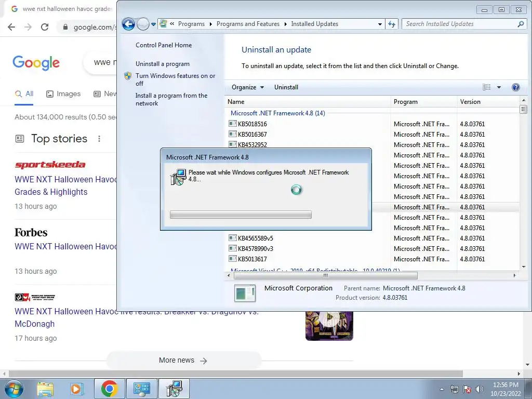This screenshot has height=399, width=532.
Task: Open Programs and Features breadcrumb
Action: tap(248, 24)
